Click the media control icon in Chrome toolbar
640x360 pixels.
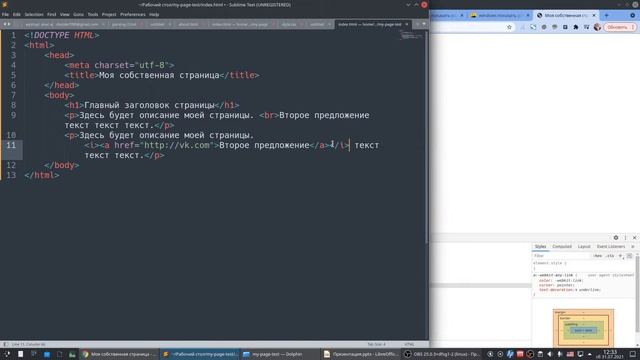tap(586, 27)
